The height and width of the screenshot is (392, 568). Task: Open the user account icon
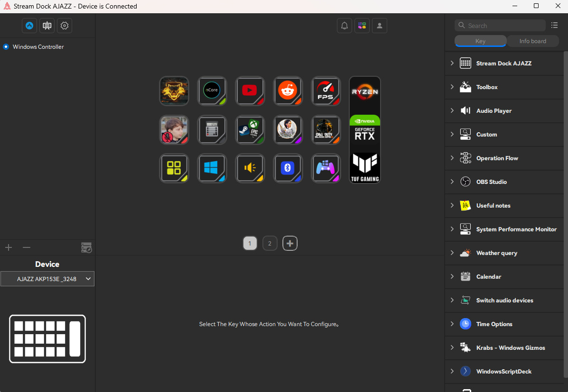380,26
